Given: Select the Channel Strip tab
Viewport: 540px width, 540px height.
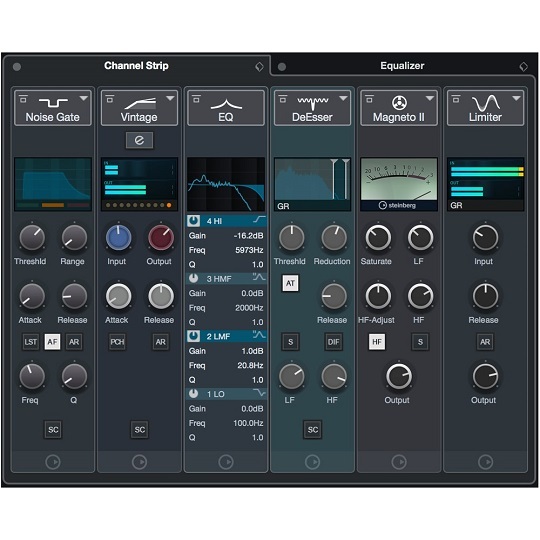Looking at the screenshot, I should [x=136, y=65].
